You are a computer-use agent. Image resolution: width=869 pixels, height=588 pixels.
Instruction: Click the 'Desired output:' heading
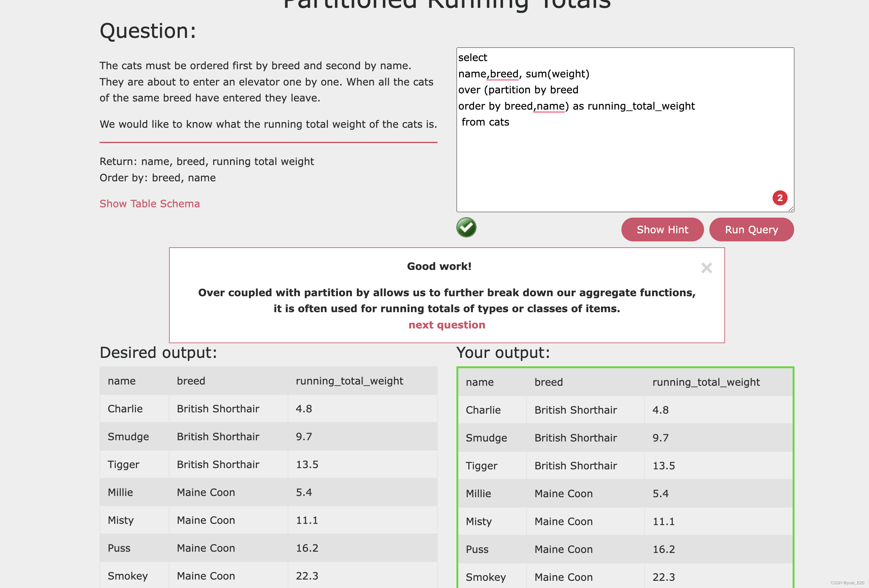tap(158, 352)
